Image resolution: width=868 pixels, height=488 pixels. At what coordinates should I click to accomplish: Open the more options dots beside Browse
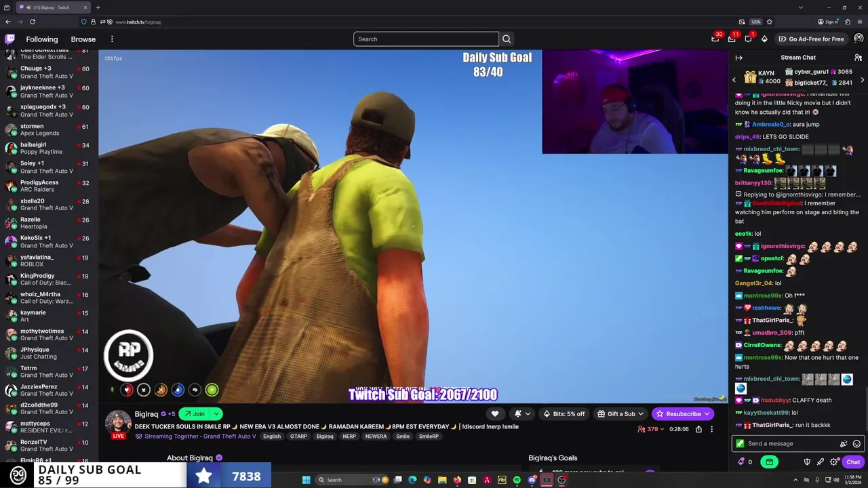click(x=112, y=39)
